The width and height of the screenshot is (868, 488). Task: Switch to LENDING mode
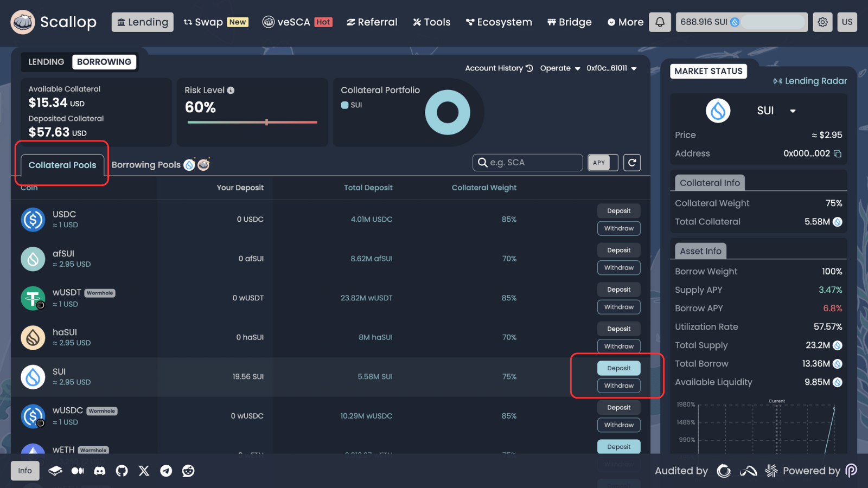point(46,62)
